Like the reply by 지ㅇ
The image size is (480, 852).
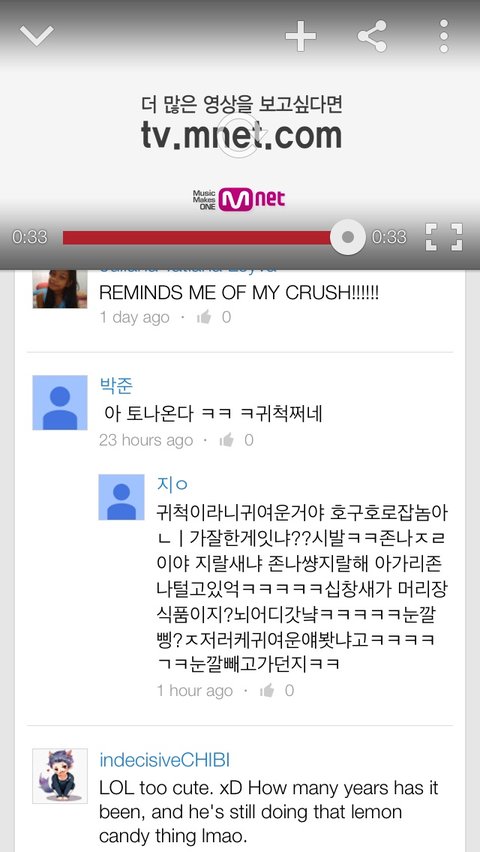click(267, 690)
